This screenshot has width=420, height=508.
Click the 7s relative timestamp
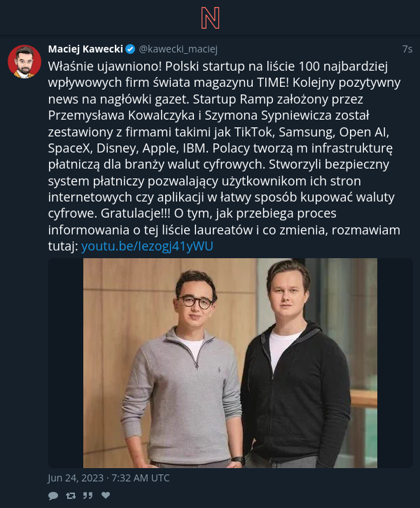click(x=407, y=49)
